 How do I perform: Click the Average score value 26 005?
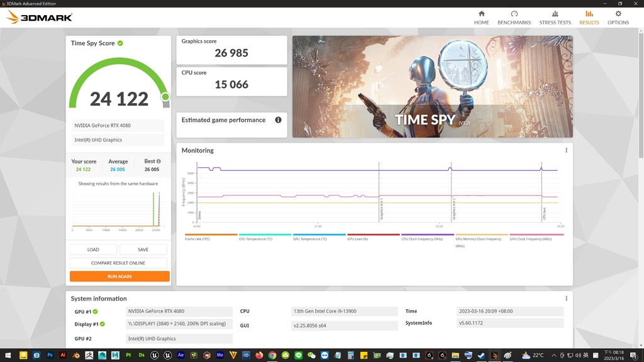click(118, 169)
